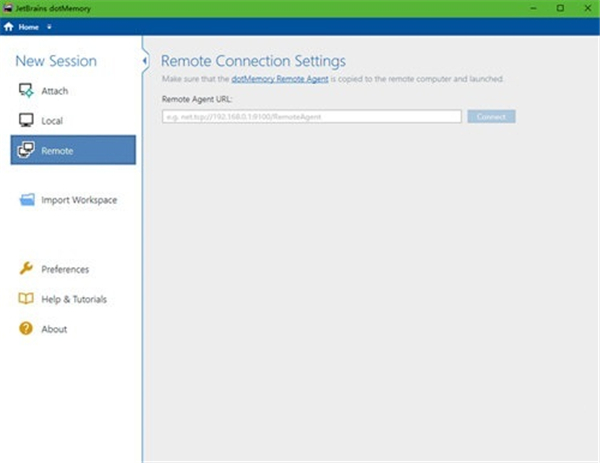Open Help & Tutorials book icon
This screenshot has width=600, height=463.
26,299
